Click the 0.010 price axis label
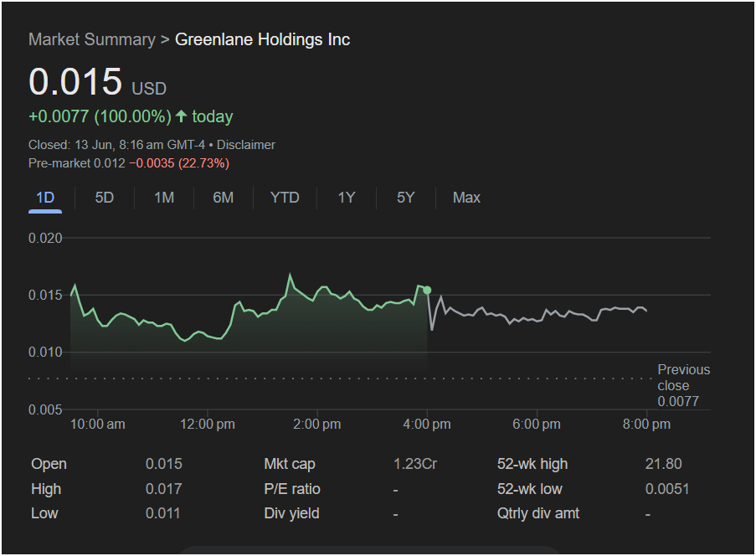Image resolution: width=756 pixels, height=556 pixels. coord(45,353)
